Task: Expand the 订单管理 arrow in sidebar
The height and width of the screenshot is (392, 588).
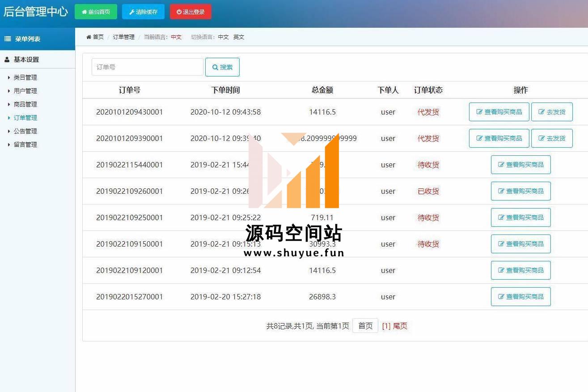Action: point(9,118)
